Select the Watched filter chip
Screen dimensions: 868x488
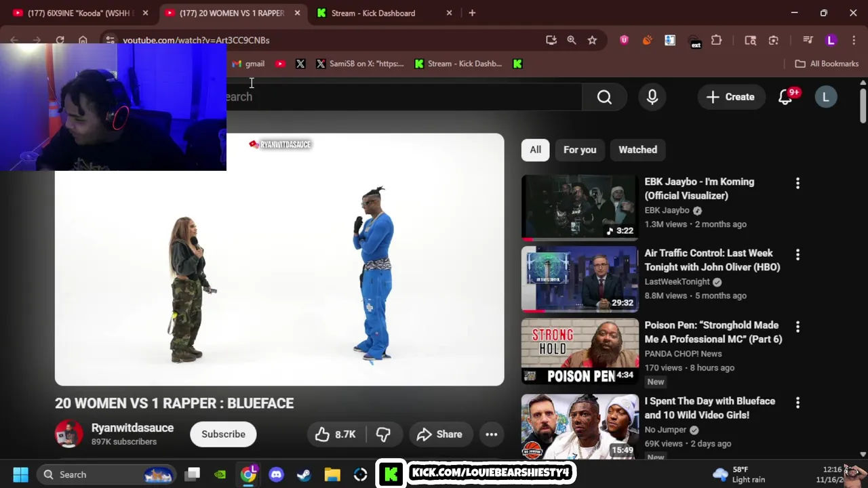(x=637, y=150)
